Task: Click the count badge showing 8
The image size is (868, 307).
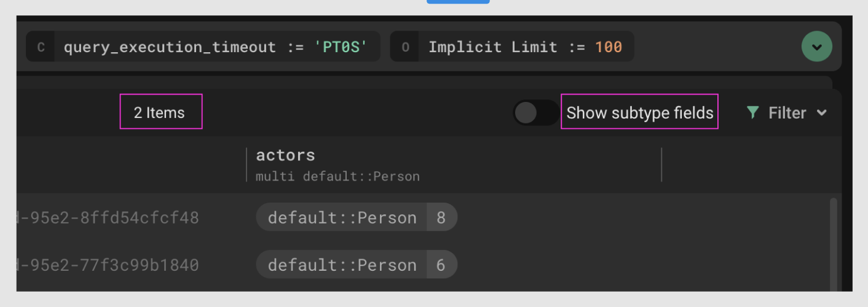Action: click(x=441, y=217)
